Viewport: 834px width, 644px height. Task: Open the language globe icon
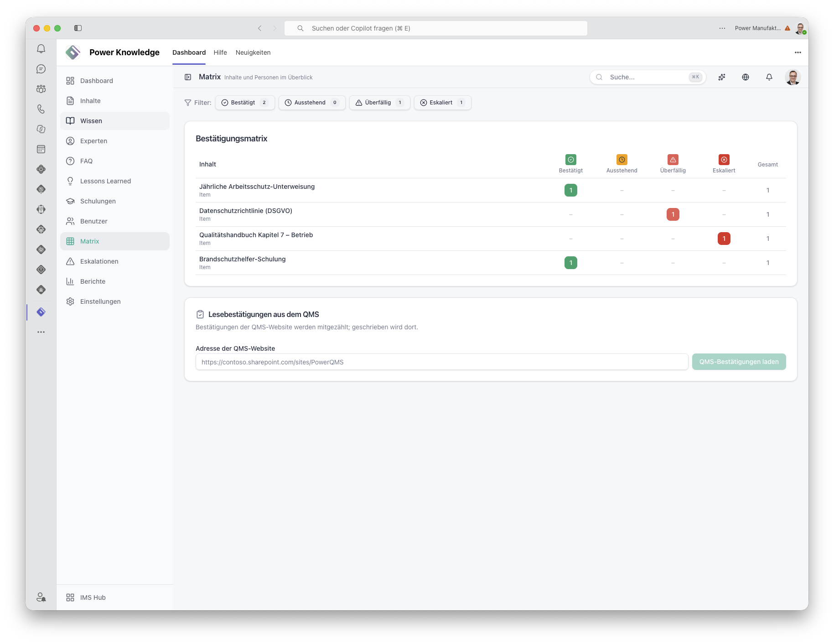(x=746, y=77)
